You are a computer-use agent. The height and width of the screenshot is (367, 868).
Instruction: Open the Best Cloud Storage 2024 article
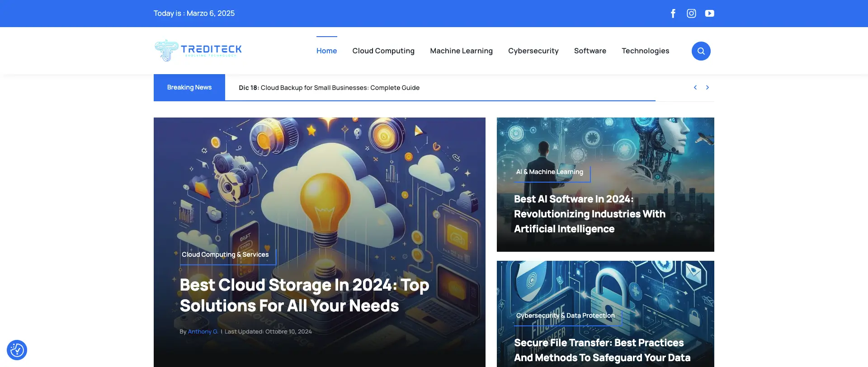pos(304,296)
